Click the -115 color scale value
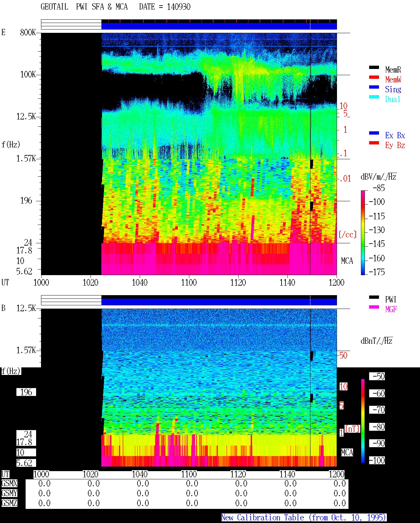Screen dimensions: 420x523 (377, 216)
